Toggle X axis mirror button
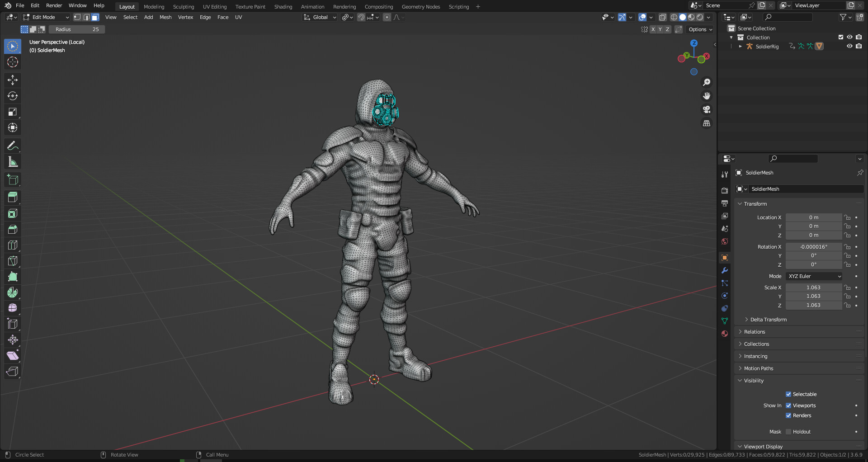This screenshot has width=868, height=462. click(653, 29)
